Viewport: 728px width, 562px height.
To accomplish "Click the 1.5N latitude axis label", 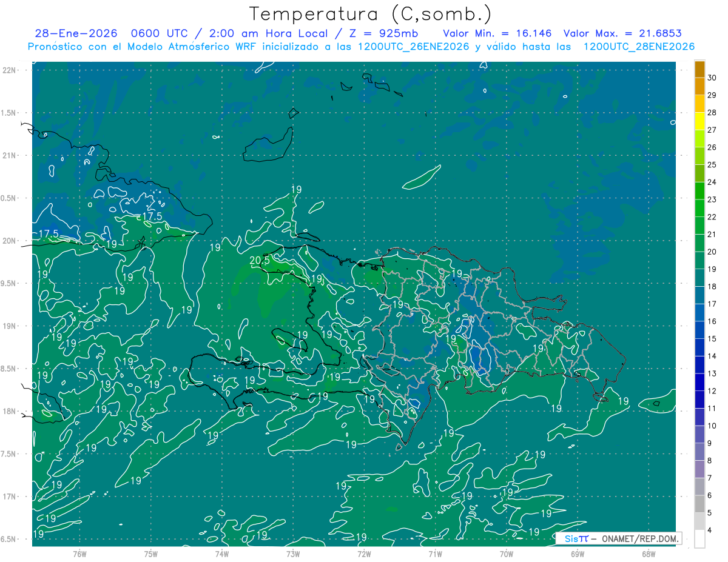I will tap(9, 113).
